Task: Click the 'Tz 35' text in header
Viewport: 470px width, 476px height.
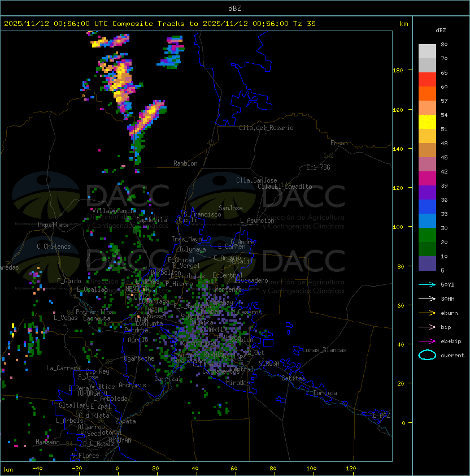Action: point(304,24)
